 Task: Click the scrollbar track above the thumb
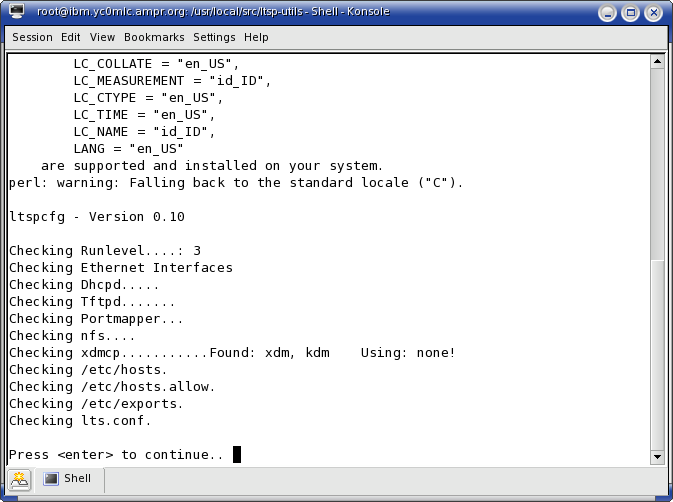pos(657,163)
